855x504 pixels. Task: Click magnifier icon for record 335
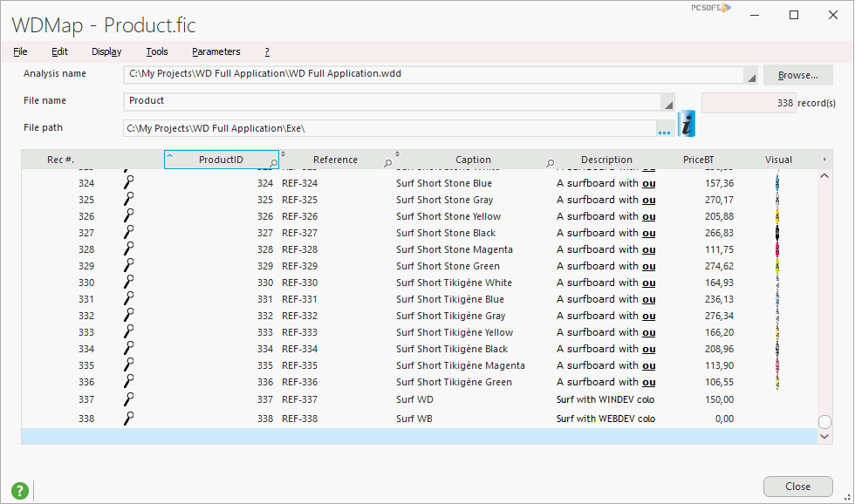129,364
